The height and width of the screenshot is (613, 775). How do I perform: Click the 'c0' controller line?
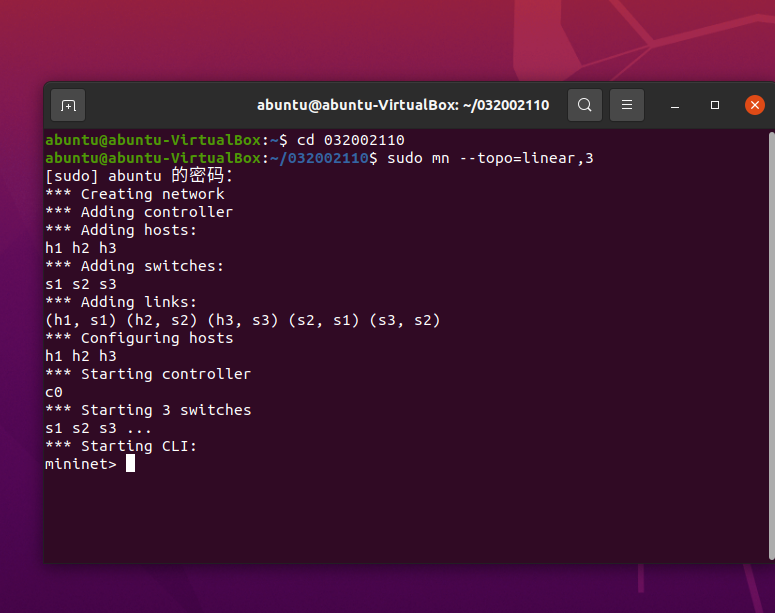(x=54, y=393)
